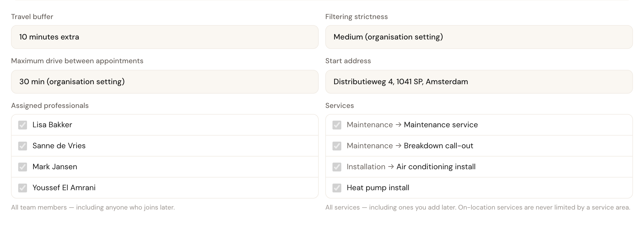Image resolution: width=644 pixels, height=233 pixels.
Task: Toggle the Breakdown call-out checkbox
Action: click(337, 146)
